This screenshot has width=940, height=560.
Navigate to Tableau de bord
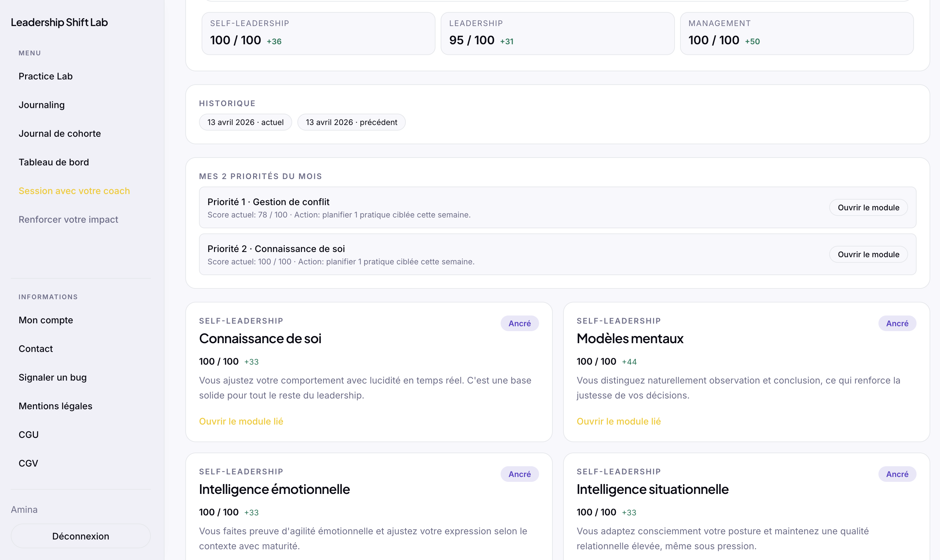pos(54,162)
